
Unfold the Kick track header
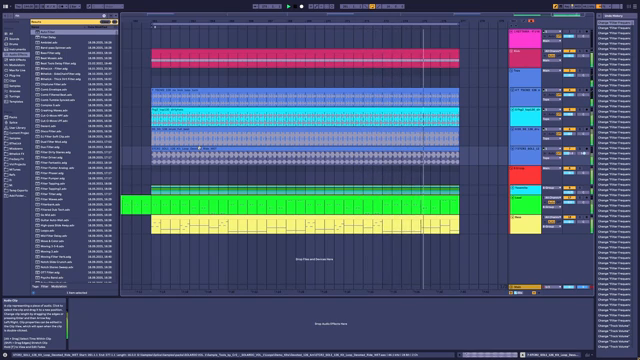tap(511, 51)
